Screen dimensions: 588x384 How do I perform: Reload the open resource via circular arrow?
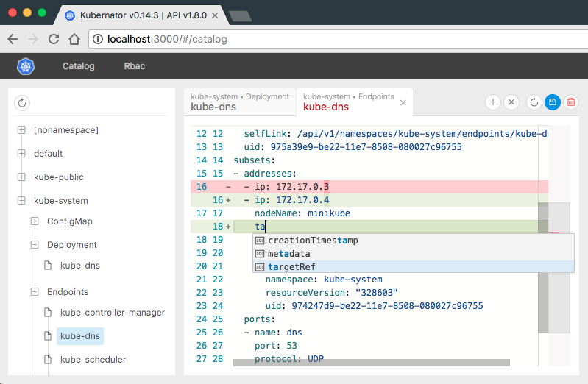[535, 103]
